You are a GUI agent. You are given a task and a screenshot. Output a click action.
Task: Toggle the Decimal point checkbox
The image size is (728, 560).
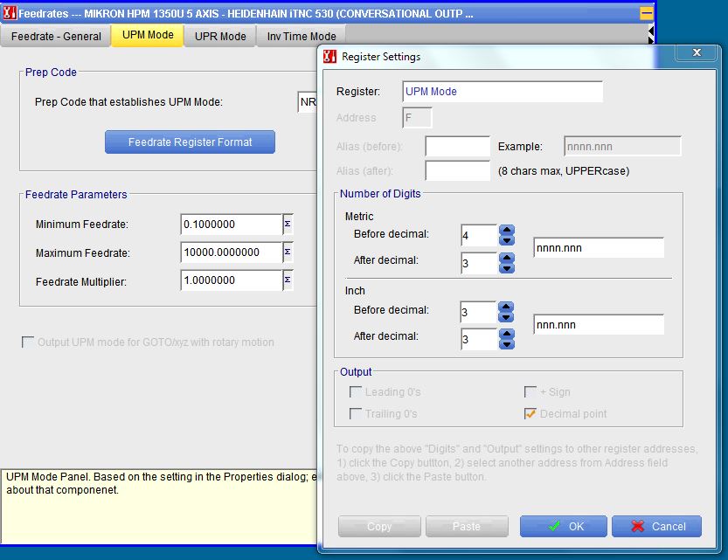[530, 413]
